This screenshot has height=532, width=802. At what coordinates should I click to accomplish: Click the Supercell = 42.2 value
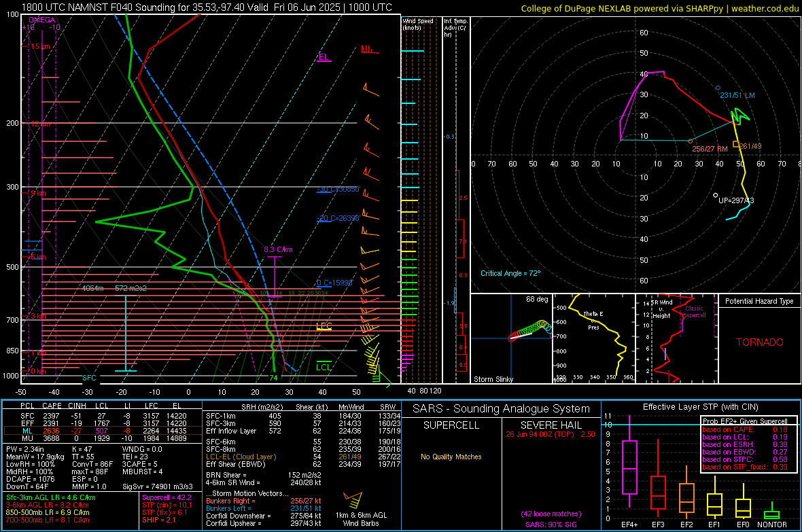pos(167,497)
